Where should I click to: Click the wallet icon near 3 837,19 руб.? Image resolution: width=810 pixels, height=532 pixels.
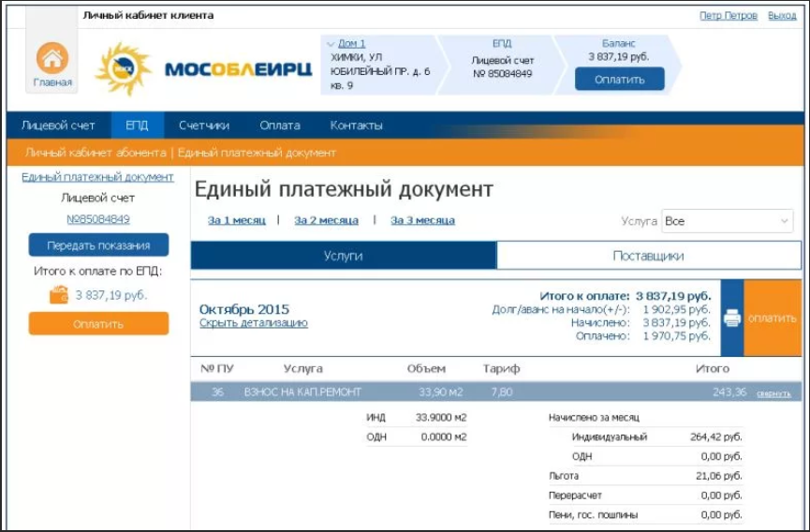click(x=59, y=295)
